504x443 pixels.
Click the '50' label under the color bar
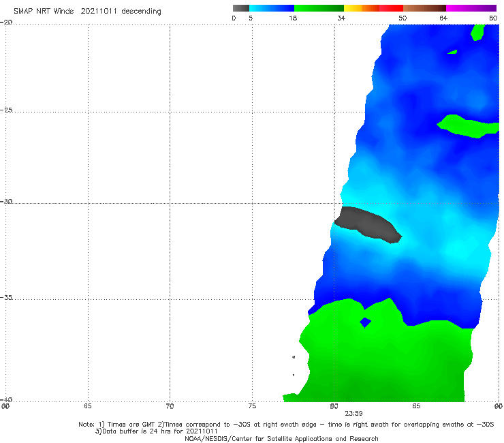tap(403, 18)
